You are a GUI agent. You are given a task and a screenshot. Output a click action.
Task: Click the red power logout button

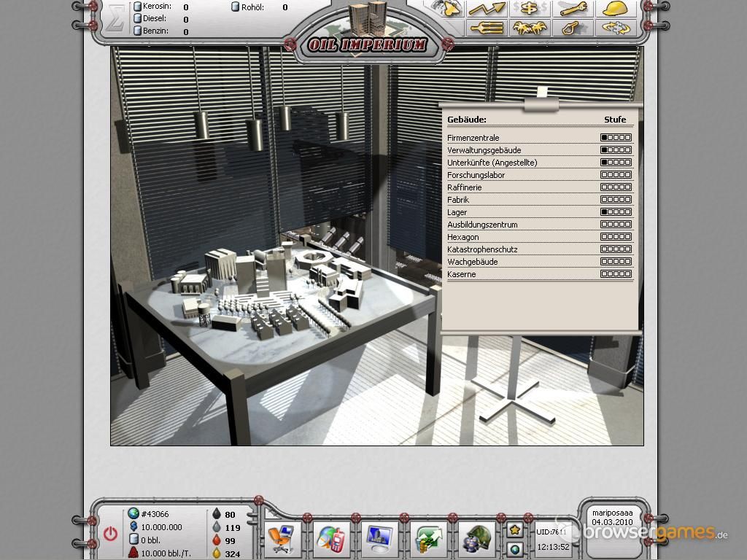pyautogui.click(x=111, y=533)
